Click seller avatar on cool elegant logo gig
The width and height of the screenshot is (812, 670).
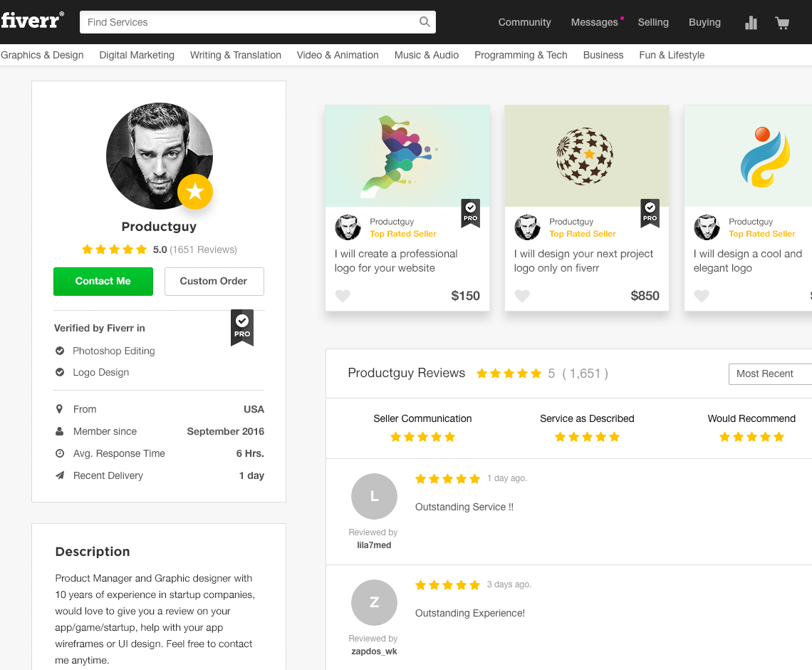click(707, 227)
